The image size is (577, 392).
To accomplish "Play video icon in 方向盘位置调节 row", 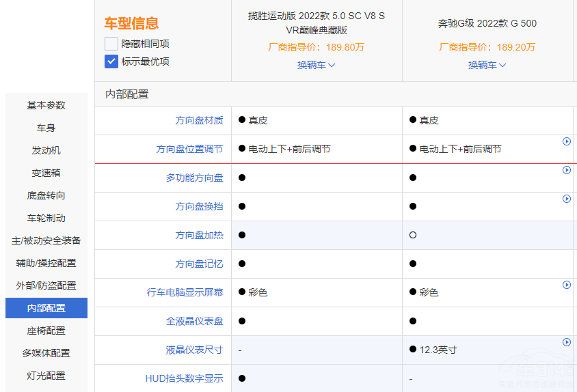I will [566, 141].
